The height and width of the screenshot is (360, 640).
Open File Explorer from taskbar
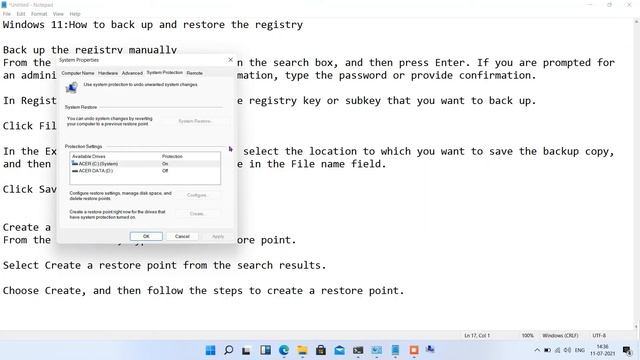(302, 350)
